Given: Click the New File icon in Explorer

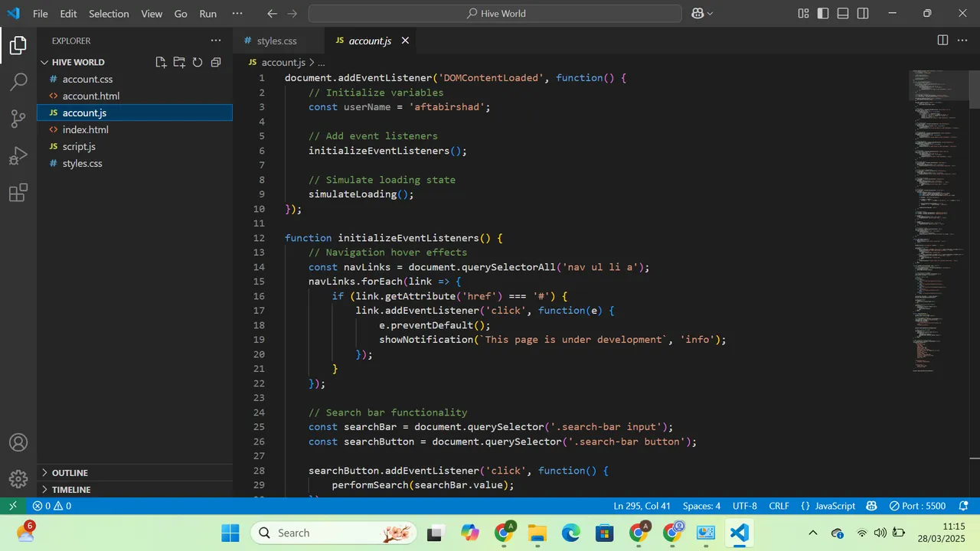Looking at the screenshot, I should coord(161,62).
